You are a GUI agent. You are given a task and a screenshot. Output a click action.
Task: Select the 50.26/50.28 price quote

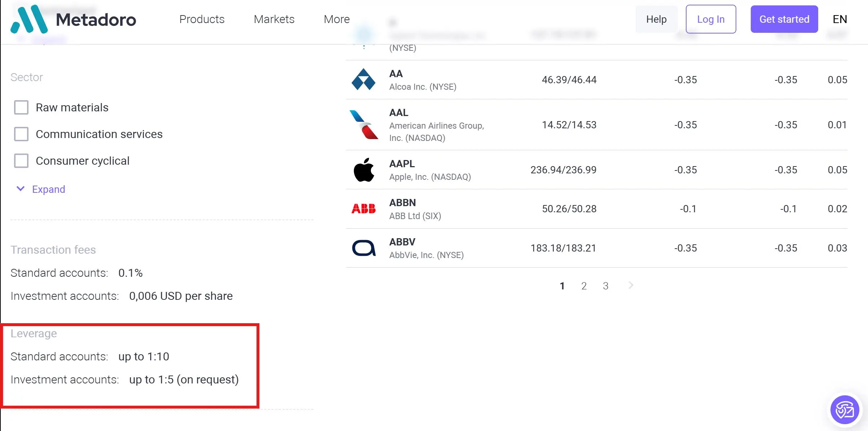click(x=569, y=209)
